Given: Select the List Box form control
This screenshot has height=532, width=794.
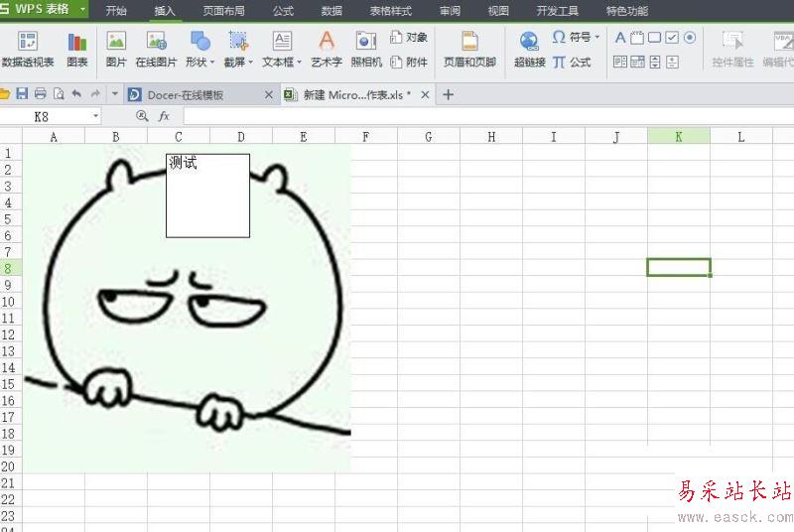Looking at the screenshot, I should click(620, 62).
